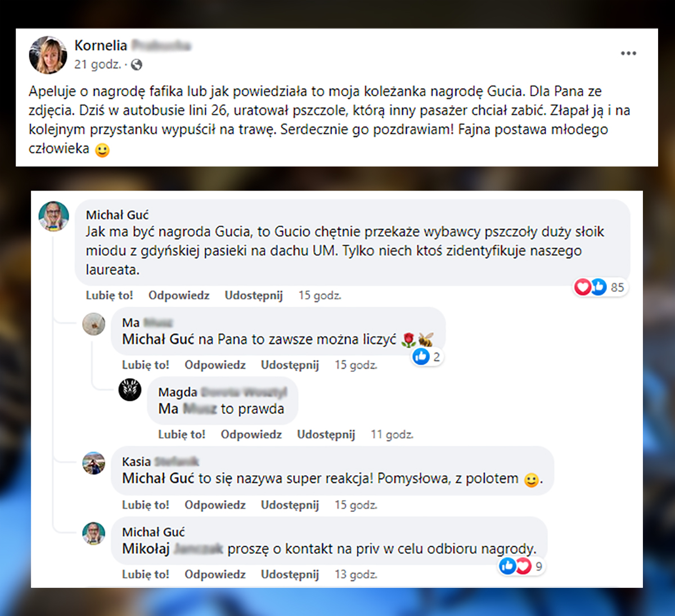The width and height of the screenshot is (675, 616).
Task: Click the heart reaction icon showing 85 reactions
Action: click(x=583, y=287)
